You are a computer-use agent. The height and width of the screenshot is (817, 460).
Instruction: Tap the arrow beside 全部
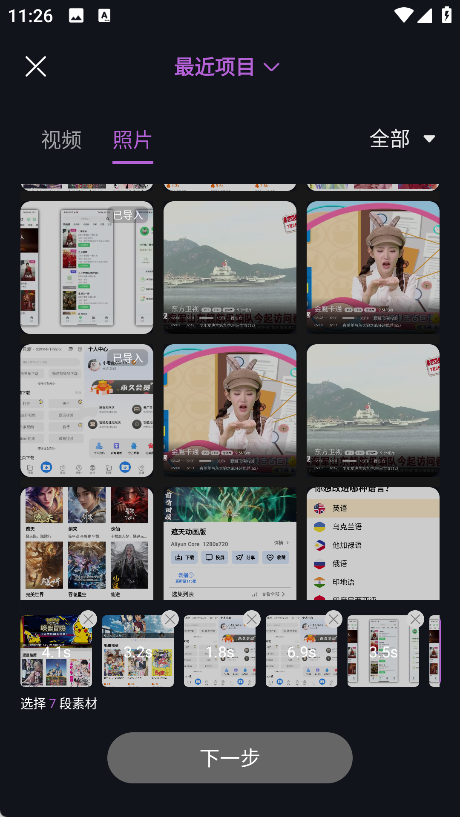pyautogui.click(x=429, y=139)
